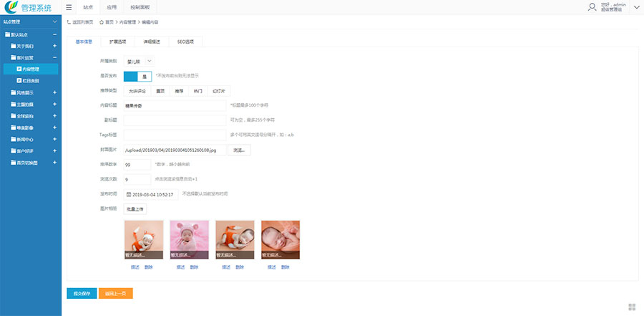Collapse the 客片欣赏 node
The height and width of the screenshot is (316, 644).
(54, 57)
